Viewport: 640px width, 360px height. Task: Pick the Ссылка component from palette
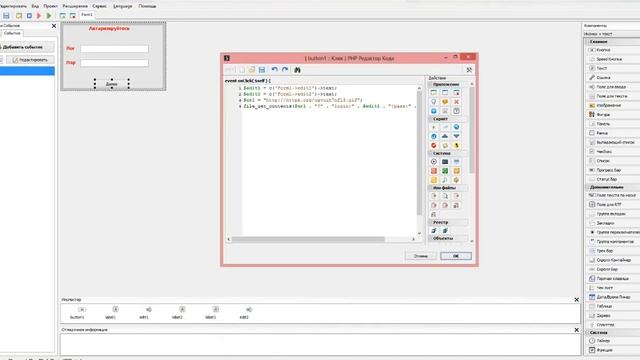pyautogui.click(x=612, y=78)
